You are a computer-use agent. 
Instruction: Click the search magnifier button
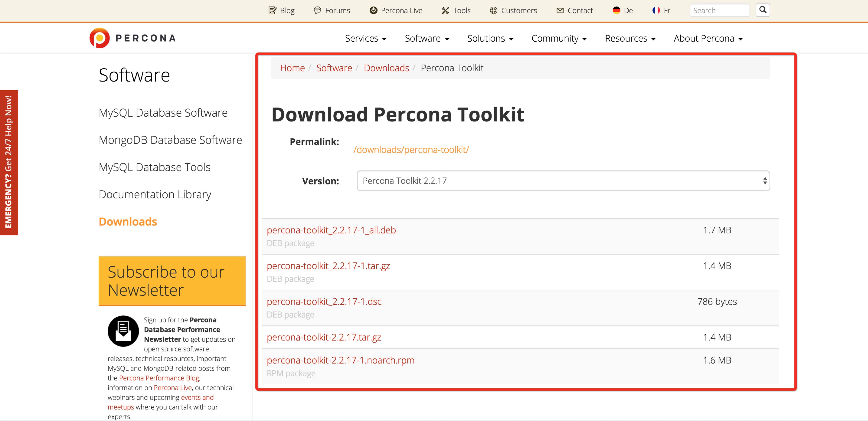click(x=763, y=10)
